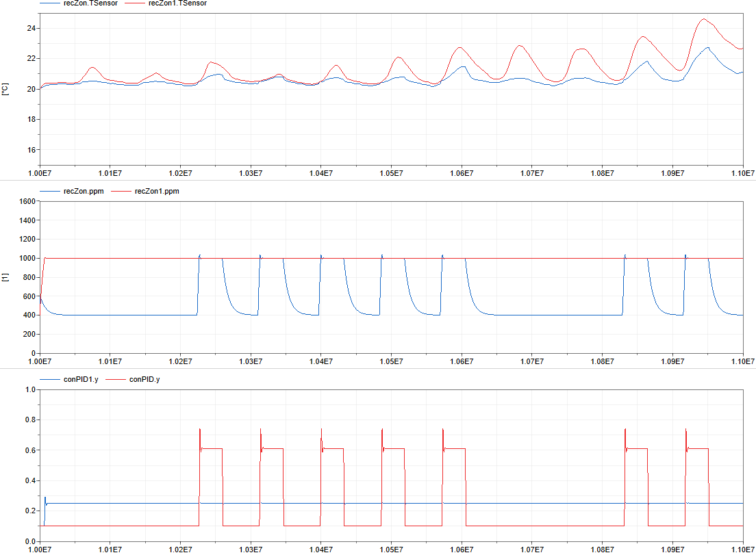Click the 0.2 tick on bottom plot y-axis
Viewport: 756px width, 555px height.
coord(31,511)
